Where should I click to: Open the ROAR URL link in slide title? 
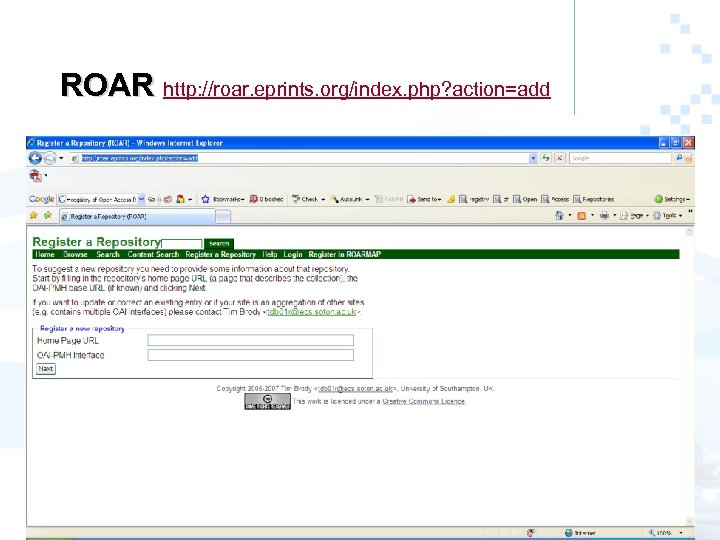click(x=357, y=89)
